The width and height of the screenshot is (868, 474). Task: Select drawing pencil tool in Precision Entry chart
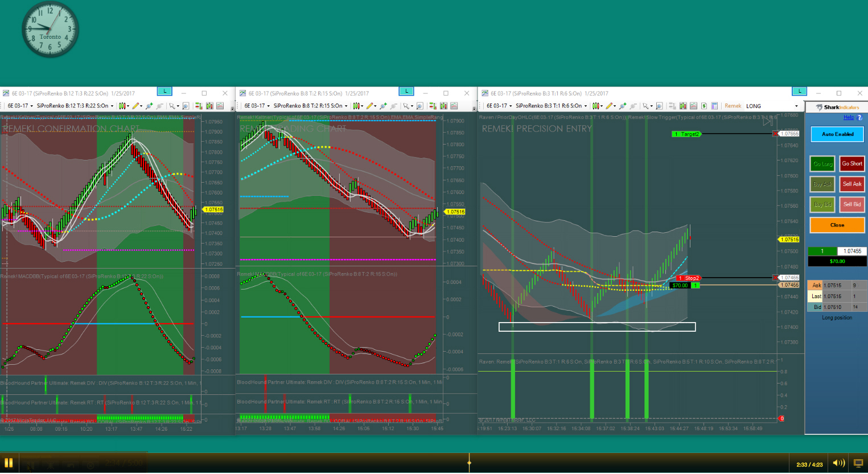[609, 106]
